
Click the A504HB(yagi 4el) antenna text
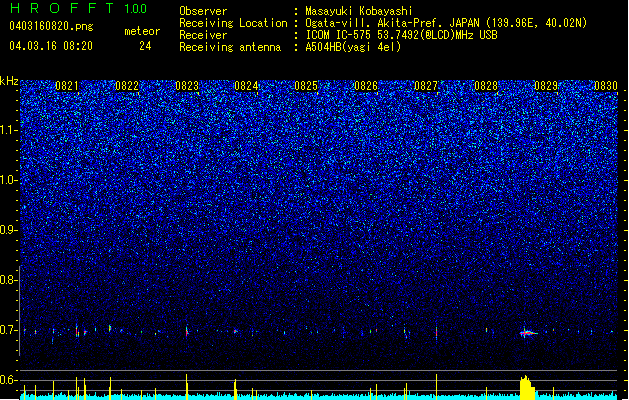353,47
